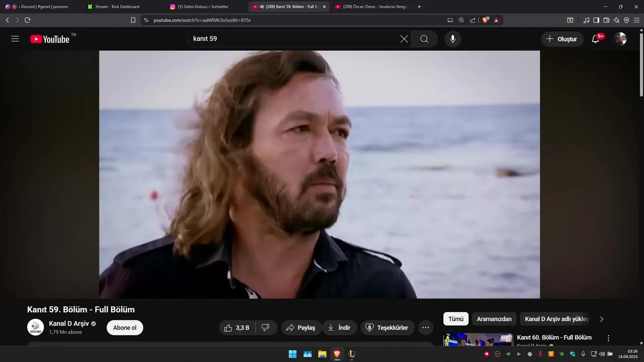644x362 pixels.
Task: Open the account avatar menu
Action: pos(620,39)
